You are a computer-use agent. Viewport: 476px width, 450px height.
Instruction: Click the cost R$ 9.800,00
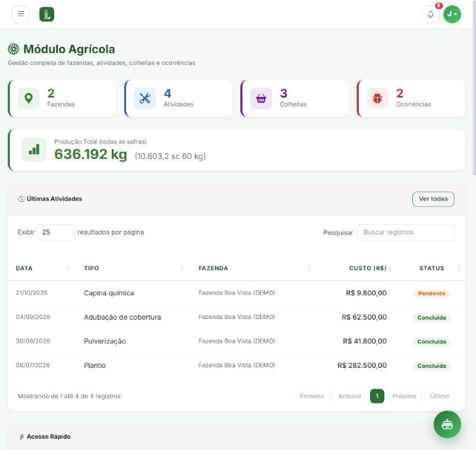[367, 293]
